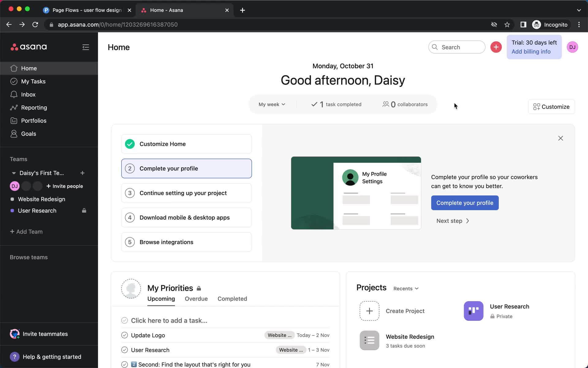Click the collaborators stat
This screenshot has width=588, height=368.
405,105
